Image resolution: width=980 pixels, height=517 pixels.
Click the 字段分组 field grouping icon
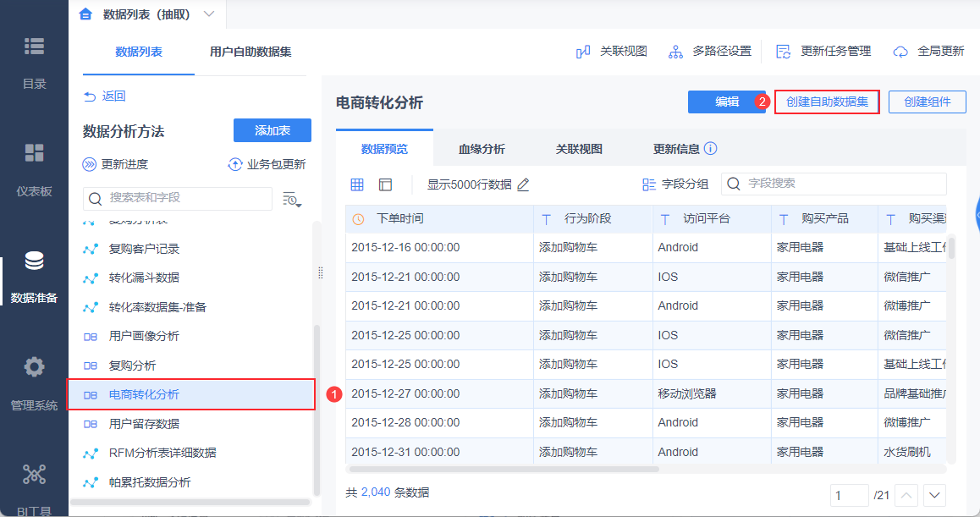648,184
